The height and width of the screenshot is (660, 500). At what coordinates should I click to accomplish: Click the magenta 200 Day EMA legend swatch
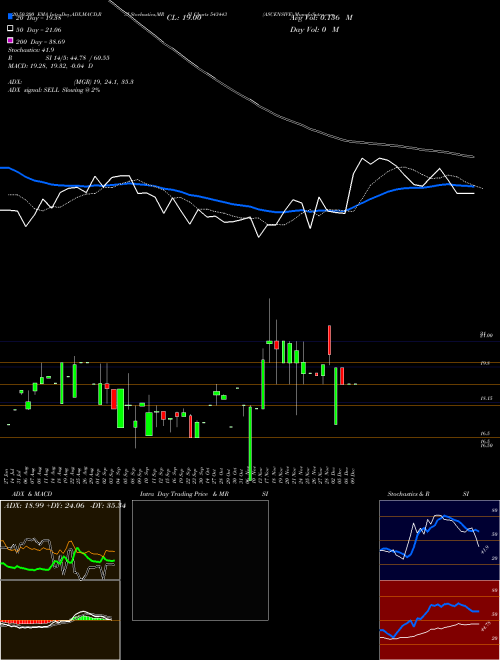pyautogui.click(x=10, y=41)
